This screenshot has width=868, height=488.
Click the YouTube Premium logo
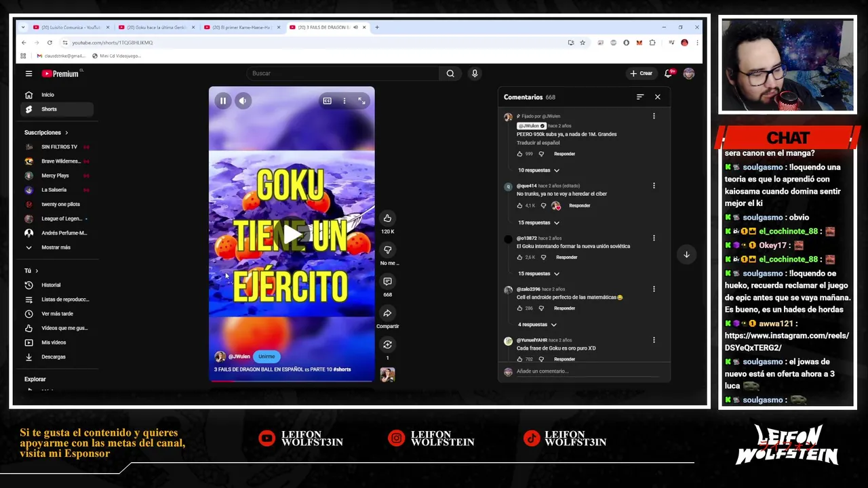[x=60, y=73]
